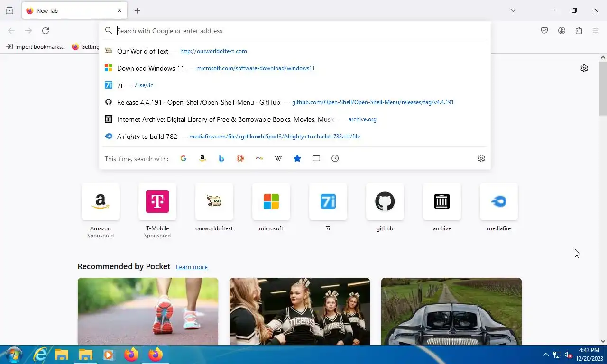Open the running shoes Pocket story
The image size is (607, 364).
click(148, 311)
